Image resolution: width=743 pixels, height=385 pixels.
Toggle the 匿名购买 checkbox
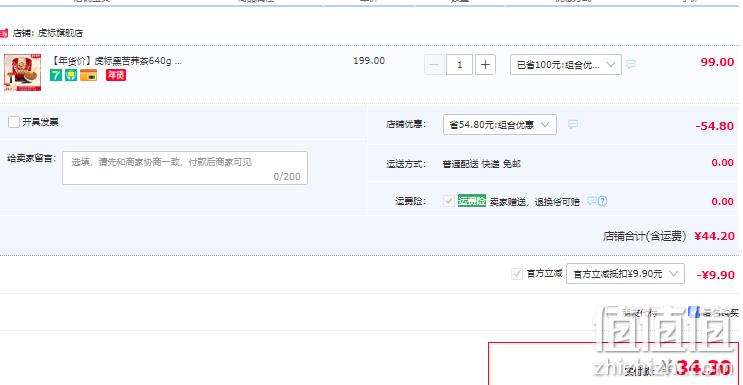(x=694, y=312)
